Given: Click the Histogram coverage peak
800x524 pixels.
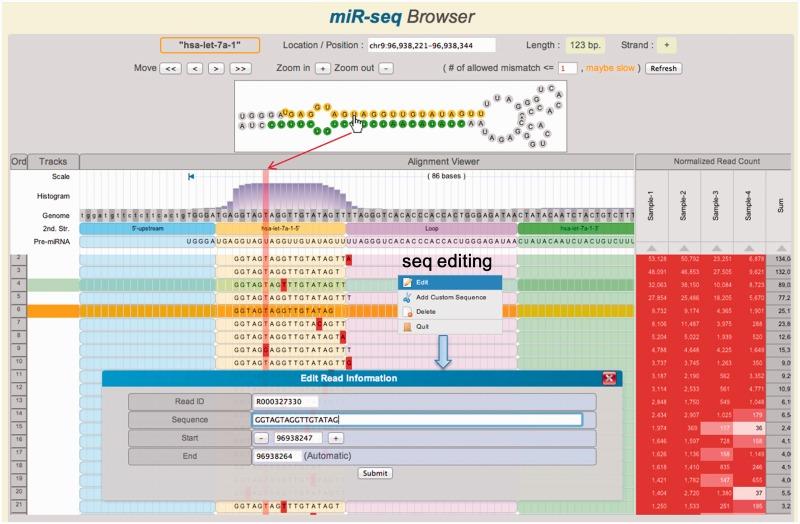Looking at the screenshot, I should tap(286, 196).
